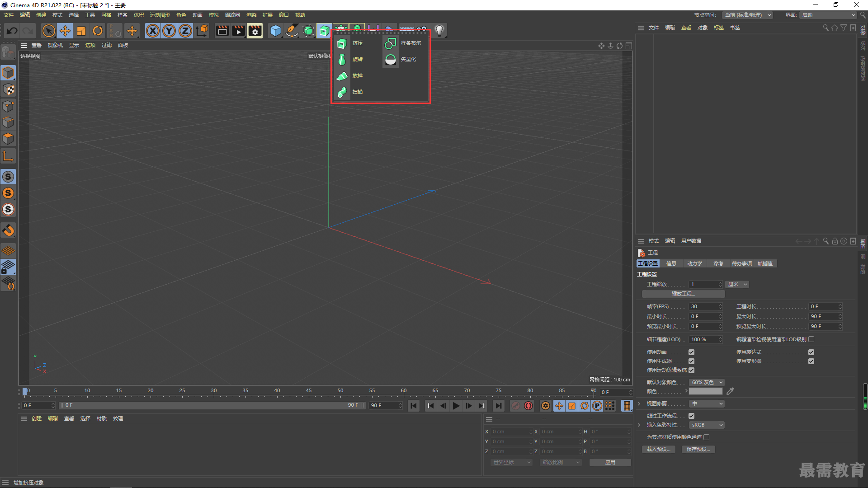
Task: Open the 文件 menu
Action: click(x=9, y=15)
